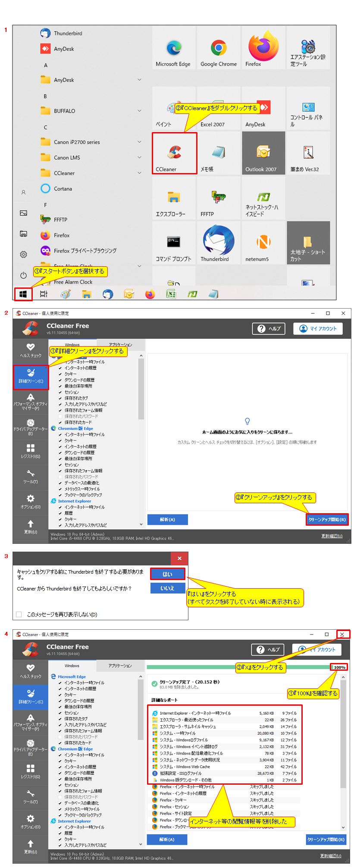Open the エクスプローラー tile
The image size is (354, 868).
173,198
